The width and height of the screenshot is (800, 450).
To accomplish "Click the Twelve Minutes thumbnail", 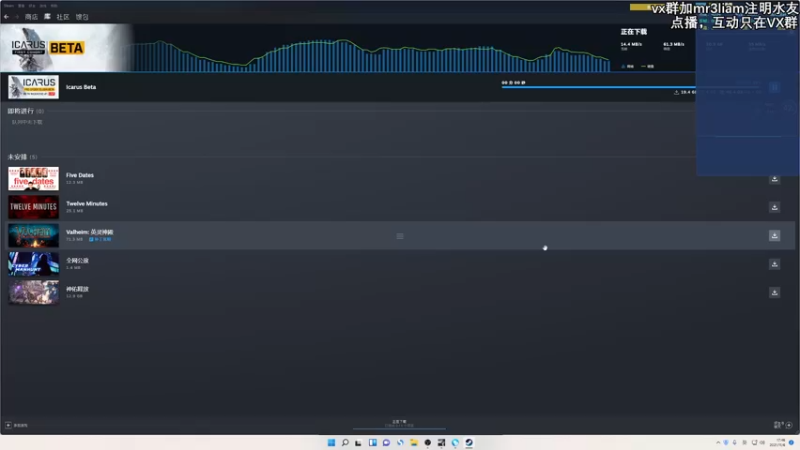I will pos(33,207).
